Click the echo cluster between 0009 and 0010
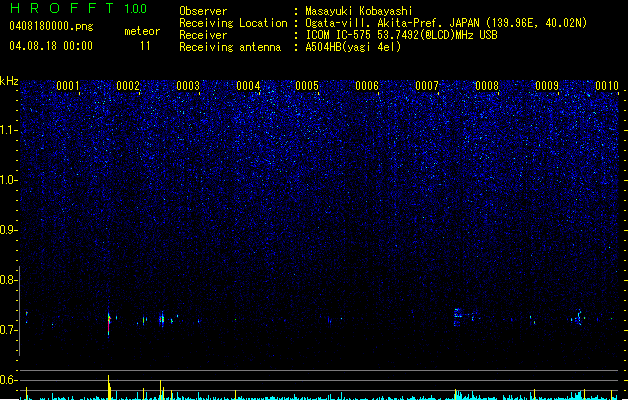Image resolution: width=629 pixels, height=400 pixels. point(578,318)
